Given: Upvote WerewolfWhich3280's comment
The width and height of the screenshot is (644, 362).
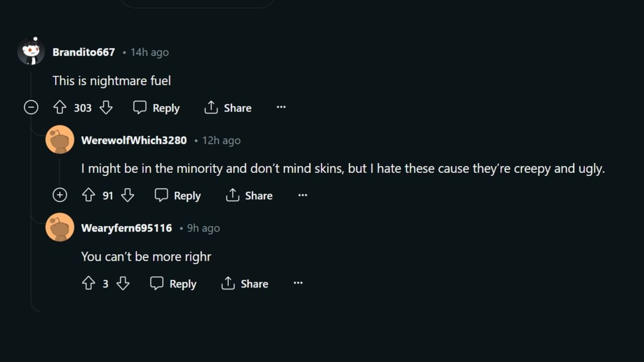Looking at the screenshot, I should click(88, 196).
